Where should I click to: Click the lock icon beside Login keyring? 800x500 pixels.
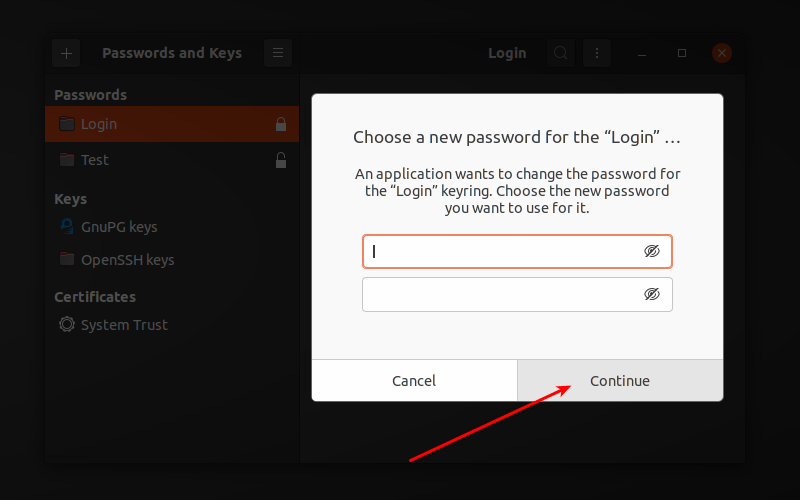[281, 125]
